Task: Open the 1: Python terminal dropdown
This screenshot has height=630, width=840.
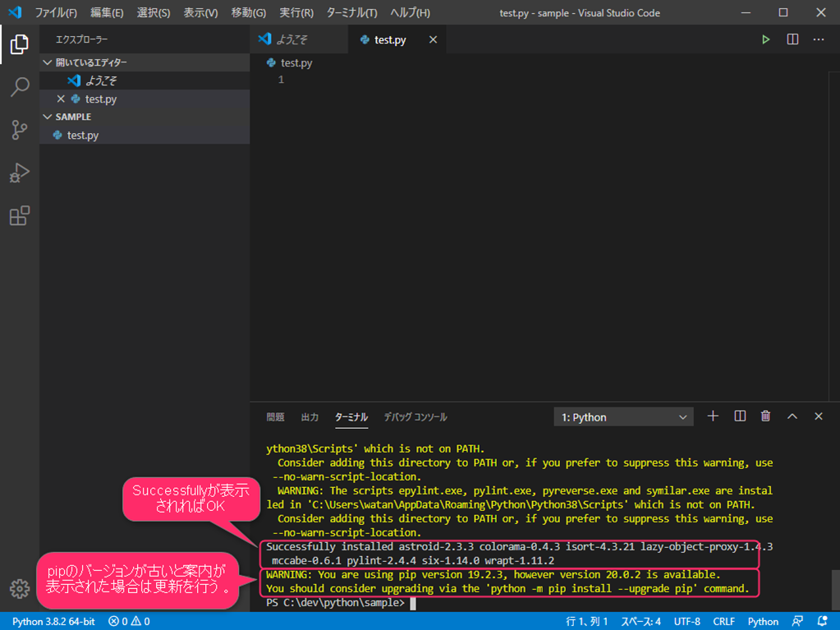Action: 623,416
